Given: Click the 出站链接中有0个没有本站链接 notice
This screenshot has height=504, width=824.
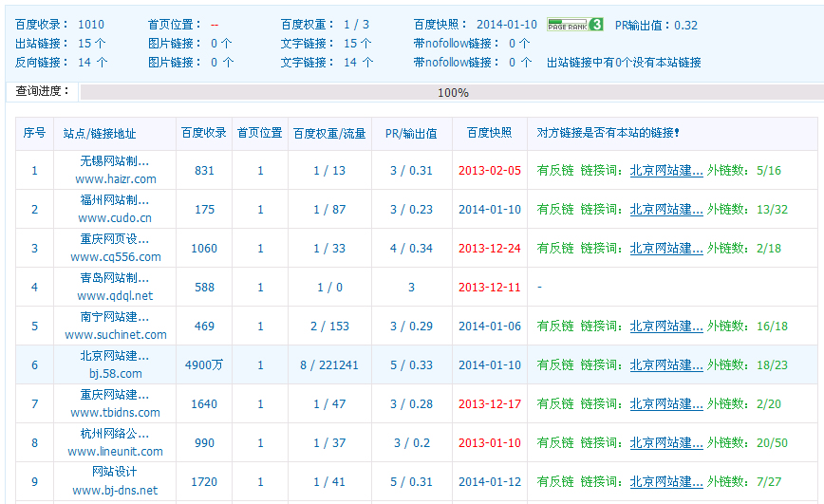Looking at the screenshot, I should (x=624, y=63).
